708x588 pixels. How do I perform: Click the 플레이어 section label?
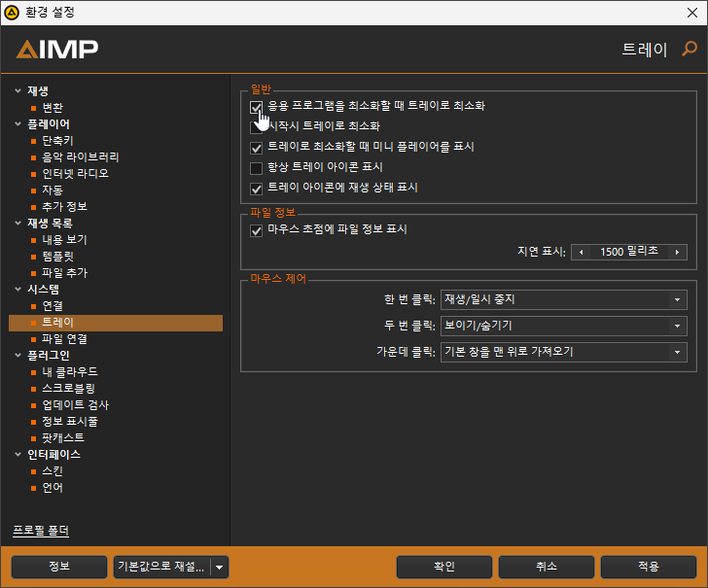[x=49, y=124]
